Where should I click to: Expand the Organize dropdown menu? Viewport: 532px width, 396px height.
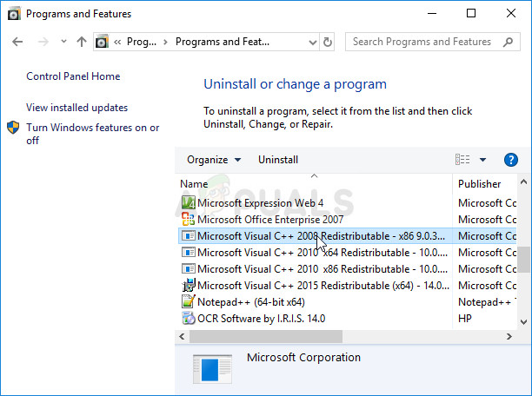pos(214,160)
